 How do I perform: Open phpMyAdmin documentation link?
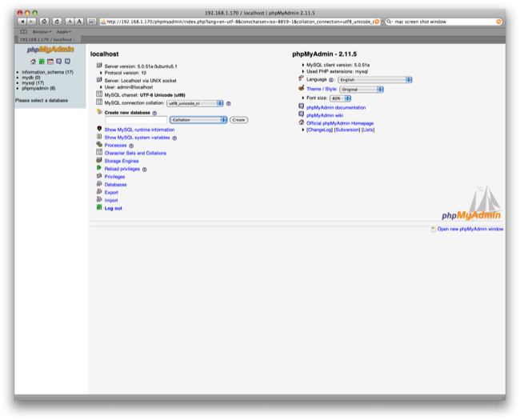[x=336, y=108]
